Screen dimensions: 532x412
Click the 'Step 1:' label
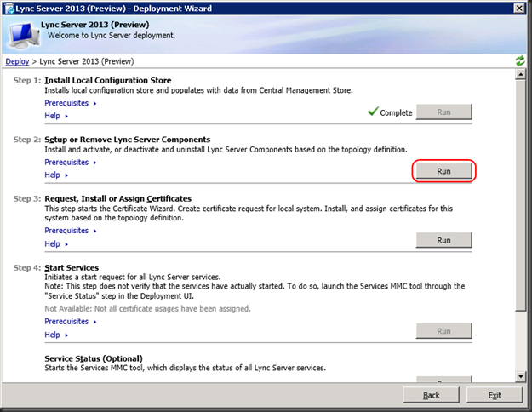[x=26, y=80]
